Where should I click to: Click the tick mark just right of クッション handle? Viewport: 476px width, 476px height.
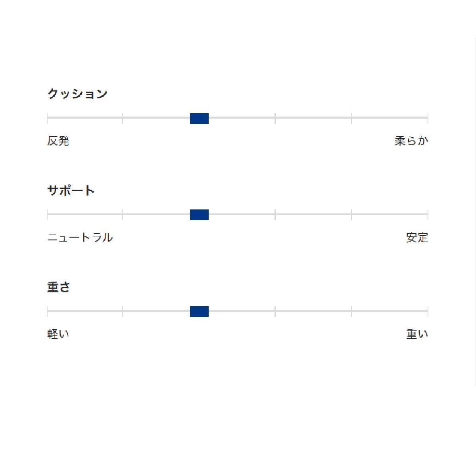point(275,118)
